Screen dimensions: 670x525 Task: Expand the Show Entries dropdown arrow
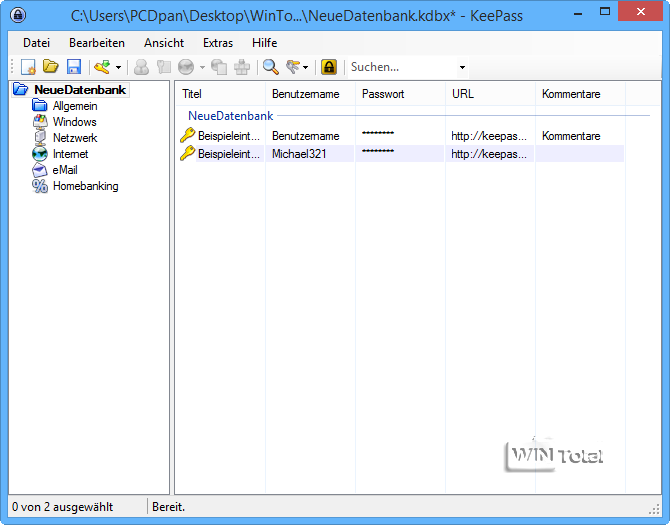[306, 67]
